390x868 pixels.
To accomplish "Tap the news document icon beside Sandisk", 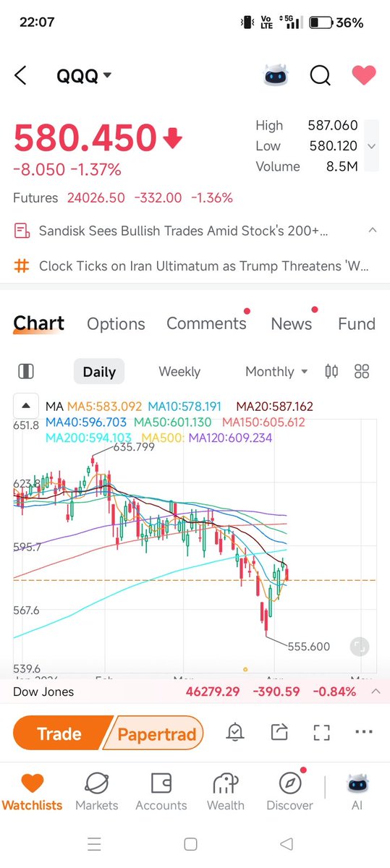I will click(22, 231).
